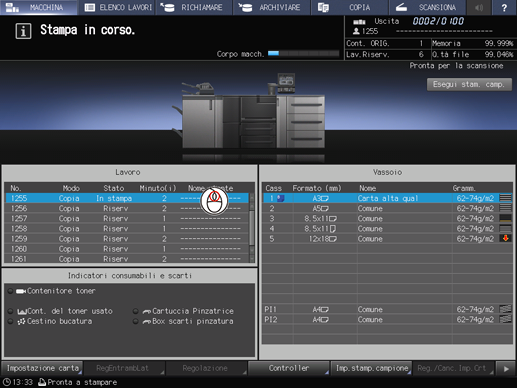517x388 pixels.
Task: Click tray 3 paper level icon
Action: pos(505,219)
